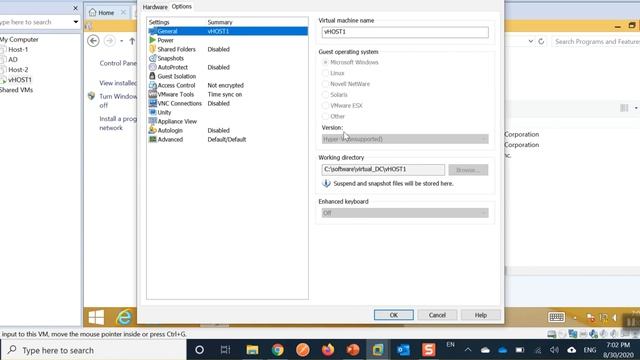Cancel the settings dialog

click(x=437, y=315)
